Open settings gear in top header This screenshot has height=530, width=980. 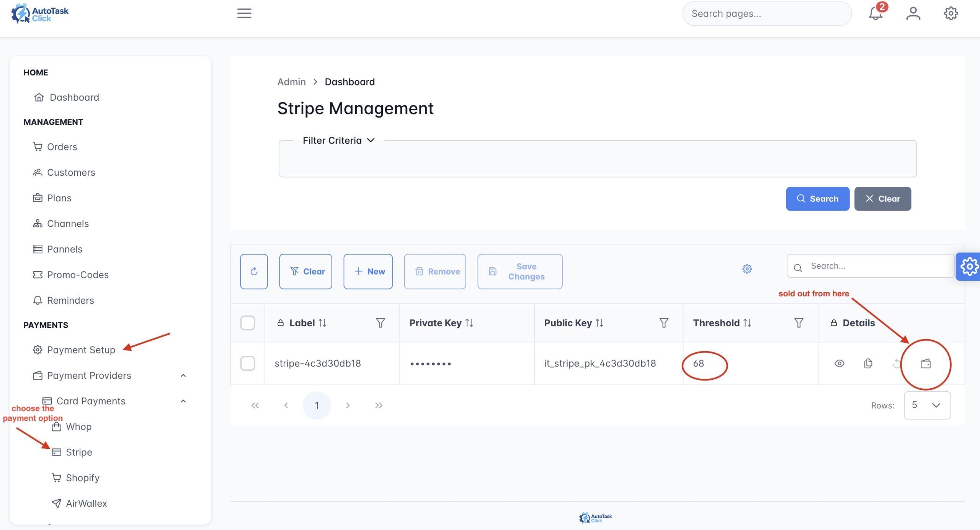point(951,13)
